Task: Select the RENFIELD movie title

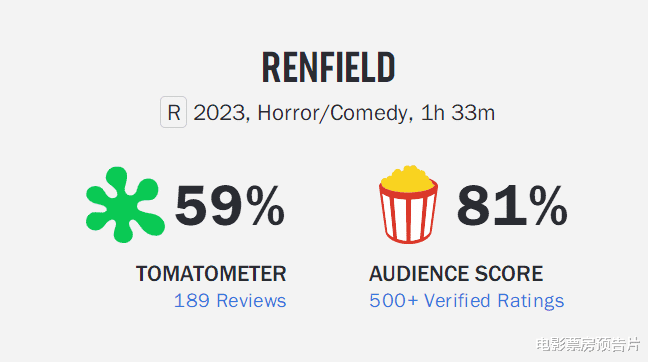Action: pyautogui.click(x=329, y=68)
